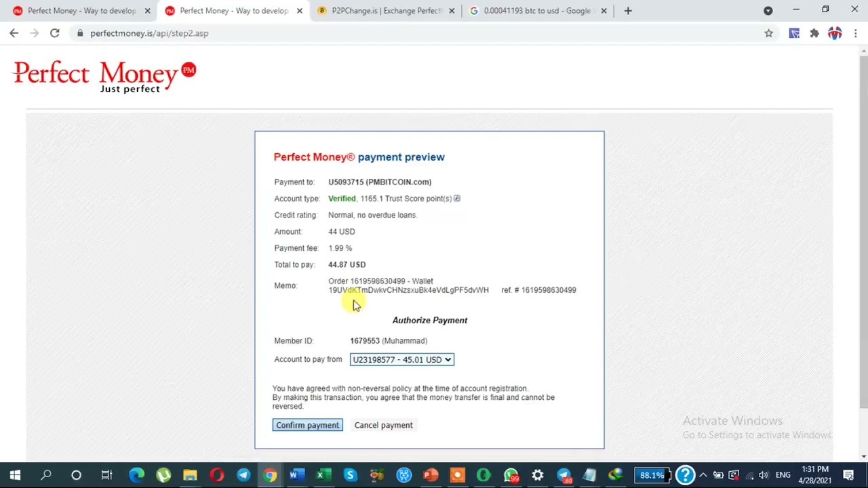This screenshot has height=488, width=868.
Task: Open File Explorer from the taskbar
Action: tap(190, 475)
